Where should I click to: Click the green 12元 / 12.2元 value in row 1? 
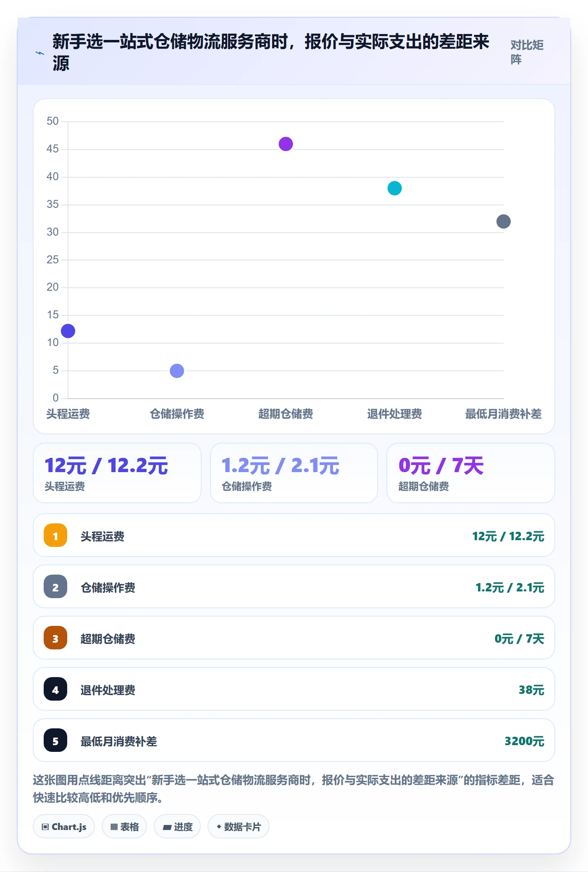(508, 536)
